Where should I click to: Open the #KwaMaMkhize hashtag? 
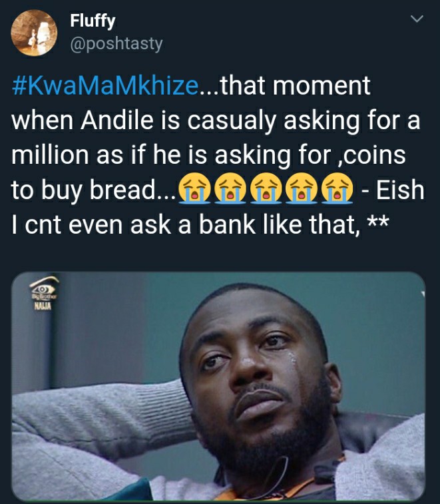[105, 86]
